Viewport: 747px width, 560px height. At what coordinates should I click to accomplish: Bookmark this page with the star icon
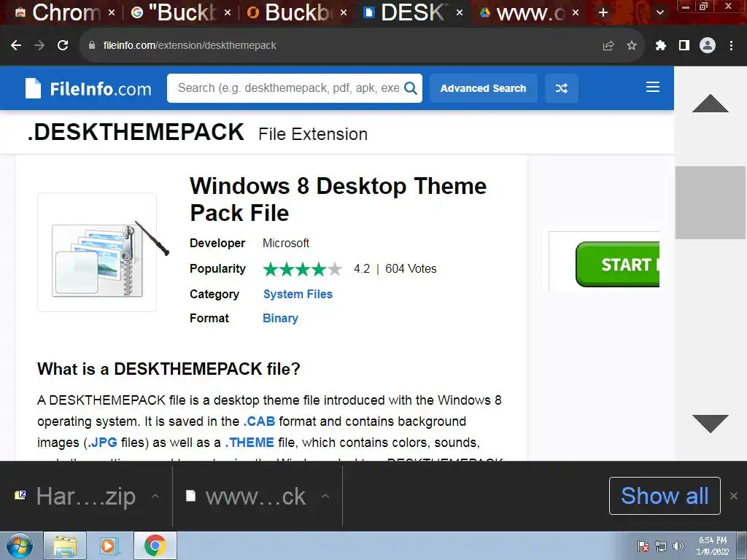[632, 46]
